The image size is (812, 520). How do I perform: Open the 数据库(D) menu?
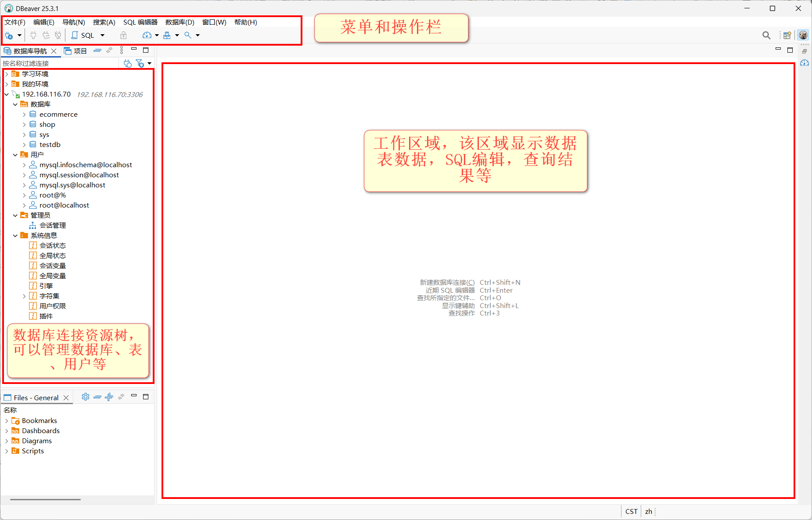[x=180, y=22]
